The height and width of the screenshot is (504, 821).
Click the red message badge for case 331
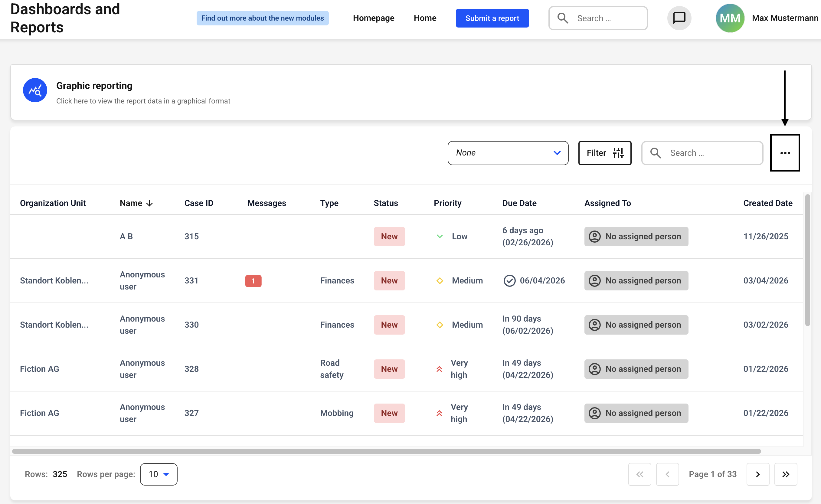tap(253, 281)
